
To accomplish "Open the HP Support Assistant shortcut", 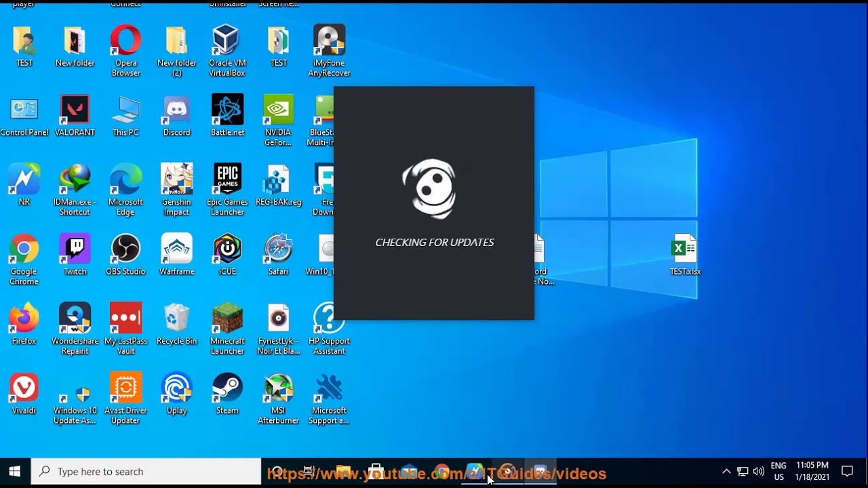I will 329,329.
